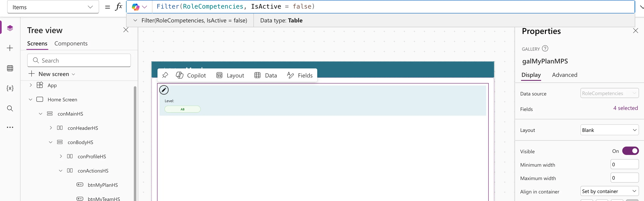Click the conMainHS container icon
644x201 pixels.
50,114
